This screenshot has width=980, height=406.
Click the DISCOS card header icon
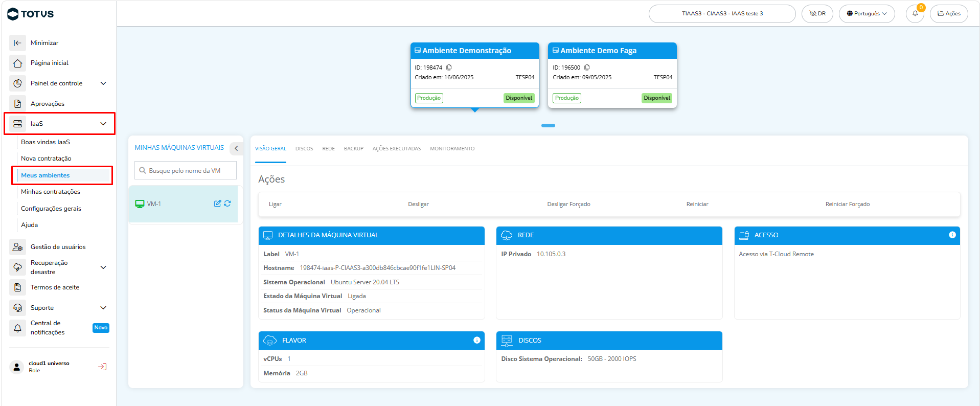coord(507,341)
